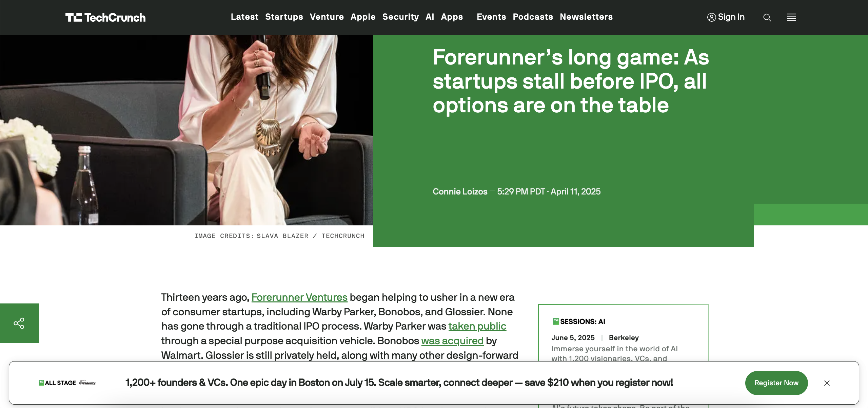The image size is (868, 408).
Task: Click the Sessions: AI event logo
Action: [x=579, y=321]
